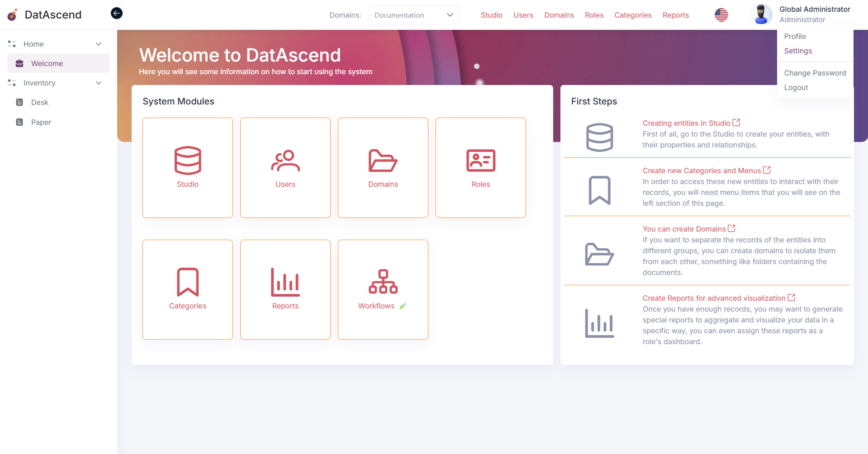This screenshot has height=454, width=868.
Task: Open Paper item in the sidebar
Action: coord(41,122)
